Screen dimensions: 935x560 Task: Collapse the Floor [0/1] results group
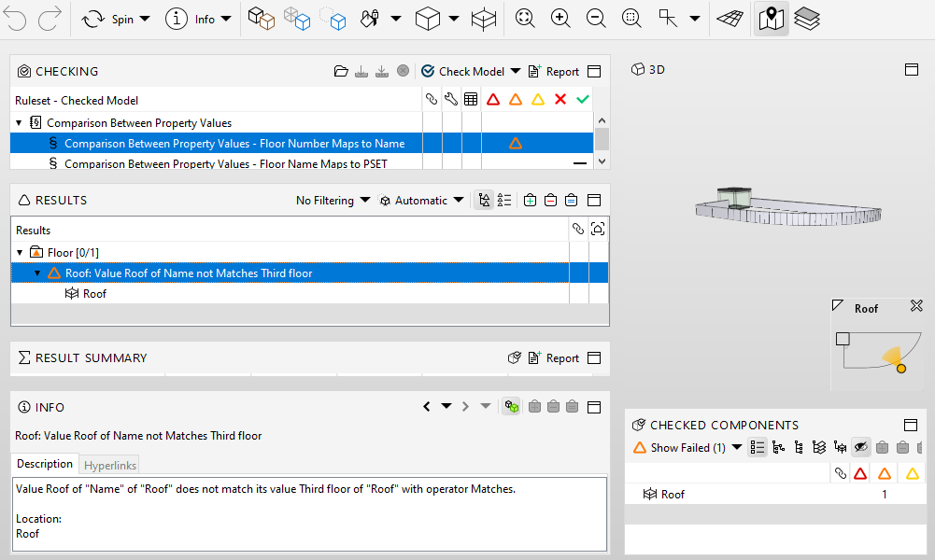pos(20,253)
